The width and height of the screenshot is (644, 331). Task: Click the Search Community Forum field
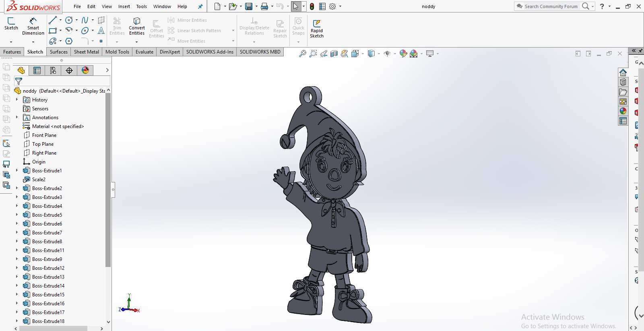[x=551, y=6]
